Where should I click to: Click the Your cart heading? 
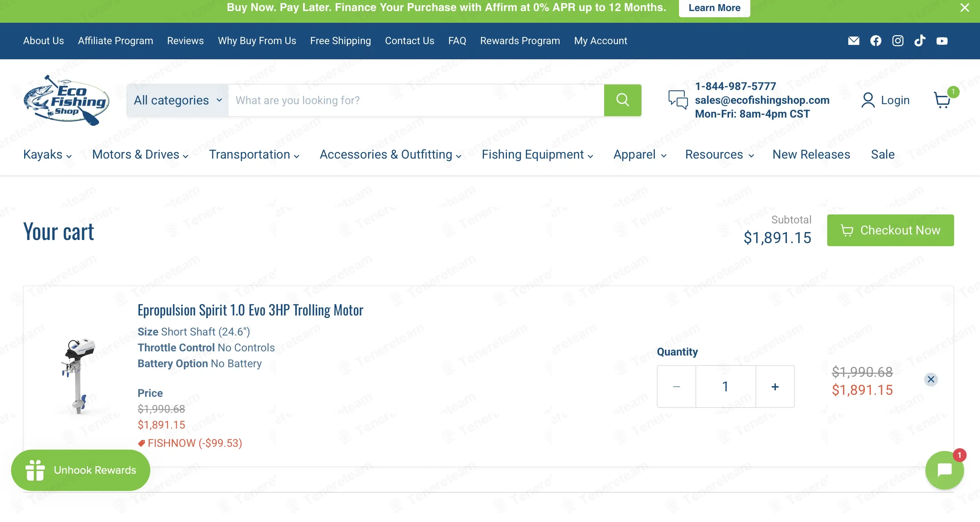tap(59, 231)
